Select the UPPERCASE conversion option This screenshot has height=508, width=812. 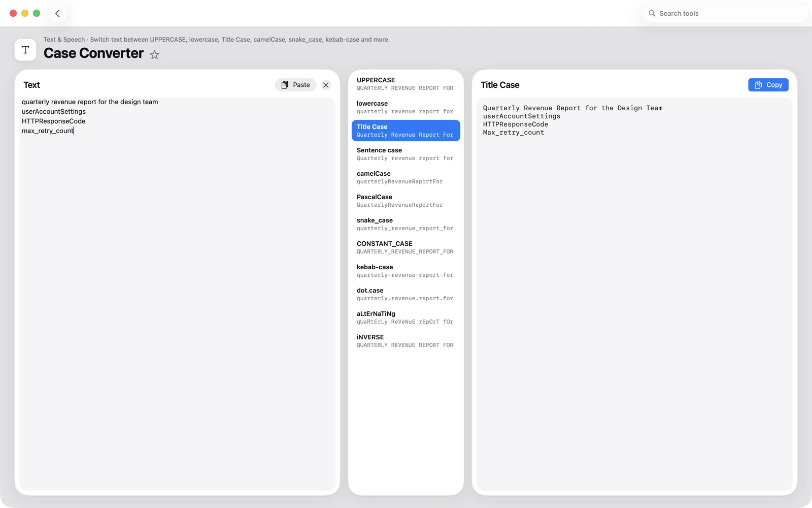tap(405, 84)
